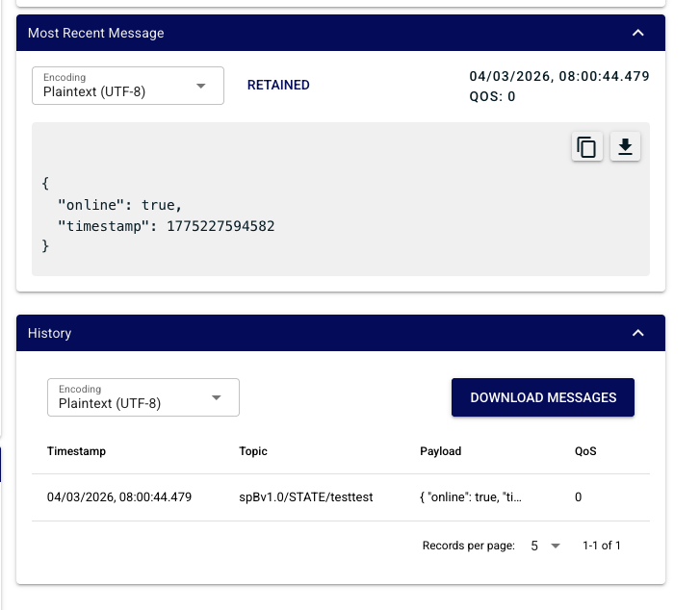Image resolution: width=700 pixels, height=610 pixels.
Task: Click the Timestamp column header
Action: point(76,451)
